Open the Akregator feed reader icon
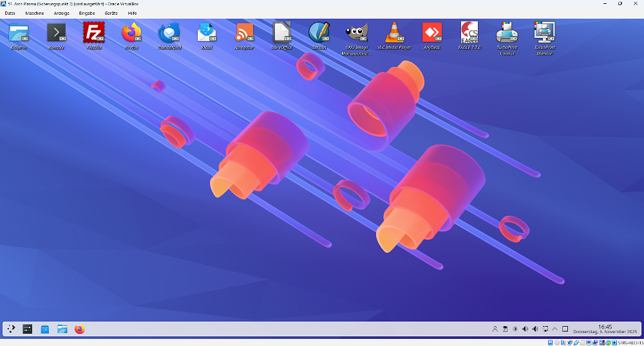 click(244, 32)
